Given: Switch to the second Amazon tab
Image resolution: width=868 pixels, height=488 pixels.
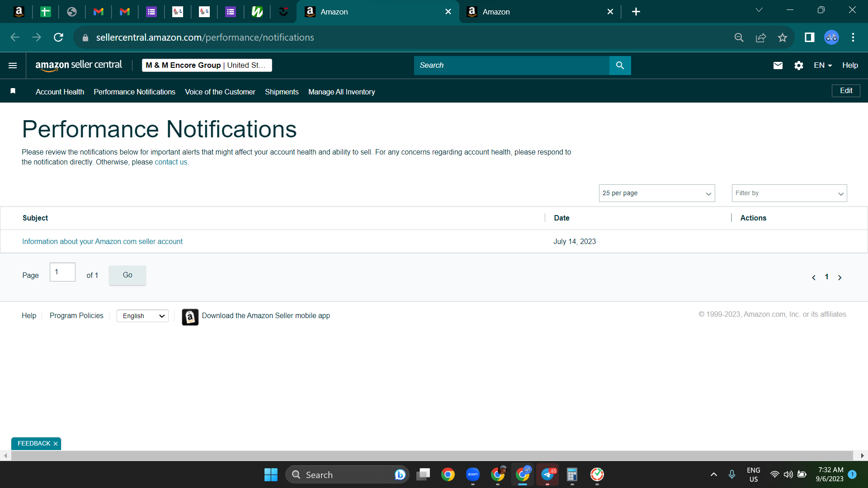Looking at the screenshot, I should 540,12.
